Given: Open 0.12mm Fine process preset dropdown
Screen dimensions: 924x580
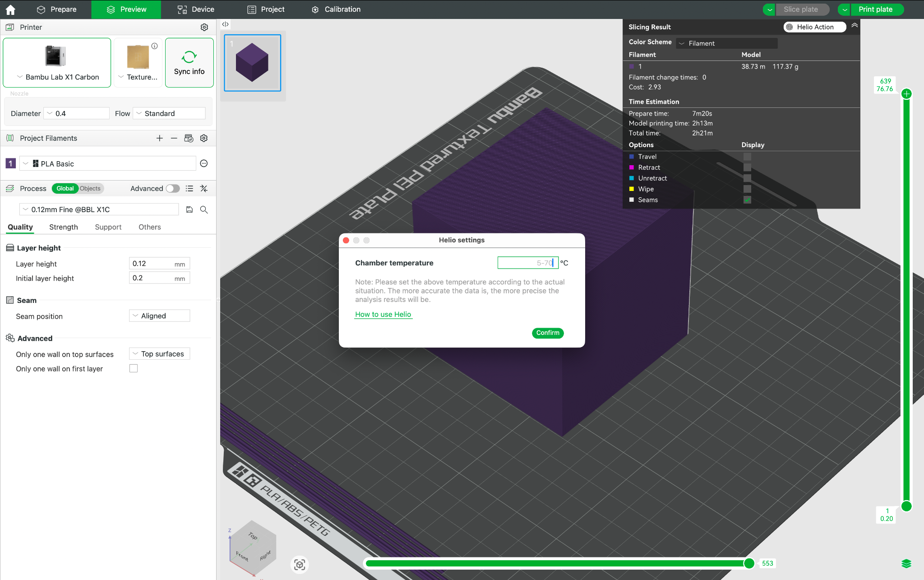Looking at the screenshot, I should tap(99, 209).
